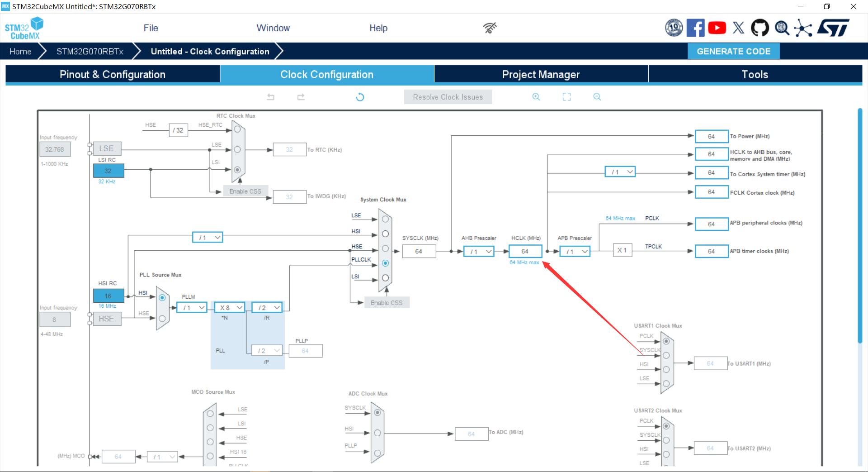Open the Facebook icon link
This screenshot has height=472, width=868.
coord(695,28)
